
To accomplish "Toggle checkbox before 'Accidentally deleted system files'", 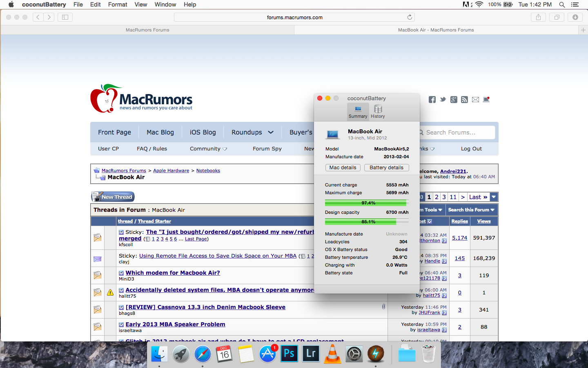I will click(x=121, y=290).
